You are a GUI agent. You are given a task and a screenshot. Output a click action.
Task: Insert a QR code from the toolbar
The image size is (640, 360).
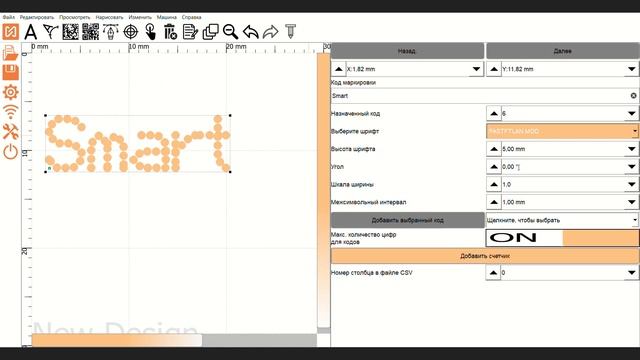pyautogui.click(x=91, y=32)
